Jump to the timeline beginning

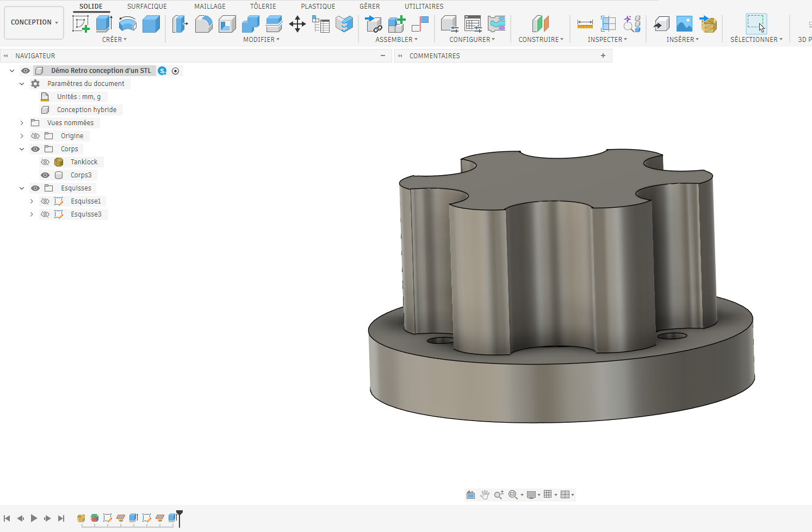7,518
